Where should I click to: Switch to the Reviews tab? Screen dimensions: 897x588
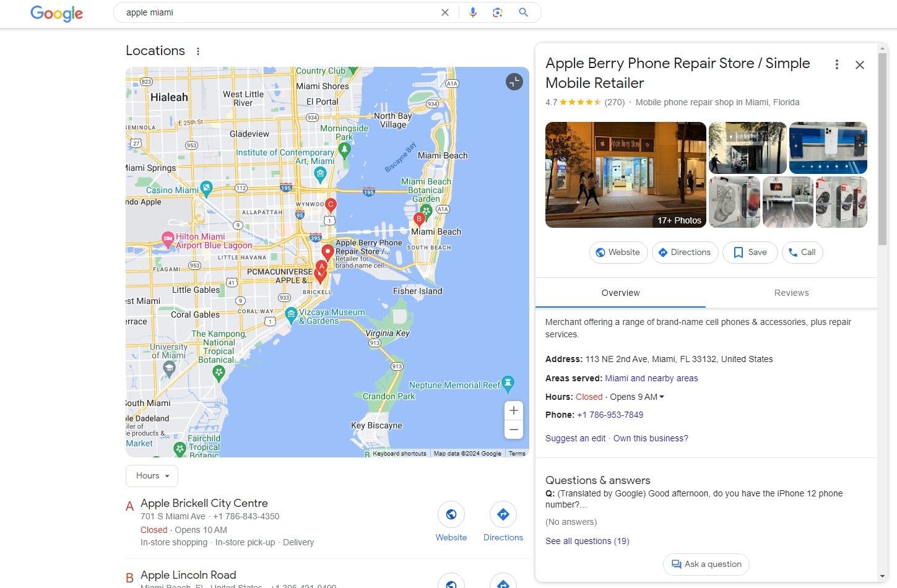[x=791, y=293]
